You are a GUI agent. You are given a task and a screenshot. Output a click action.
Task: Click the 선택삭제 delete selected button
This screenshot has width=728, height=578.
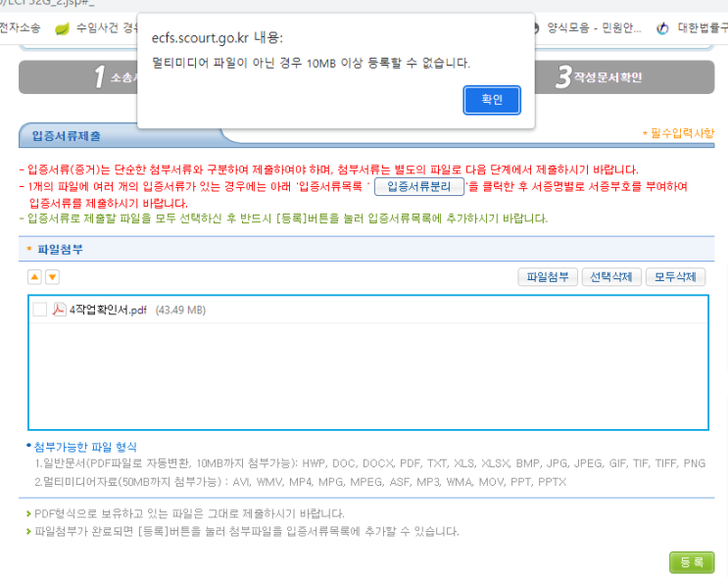tap(611, 277)
